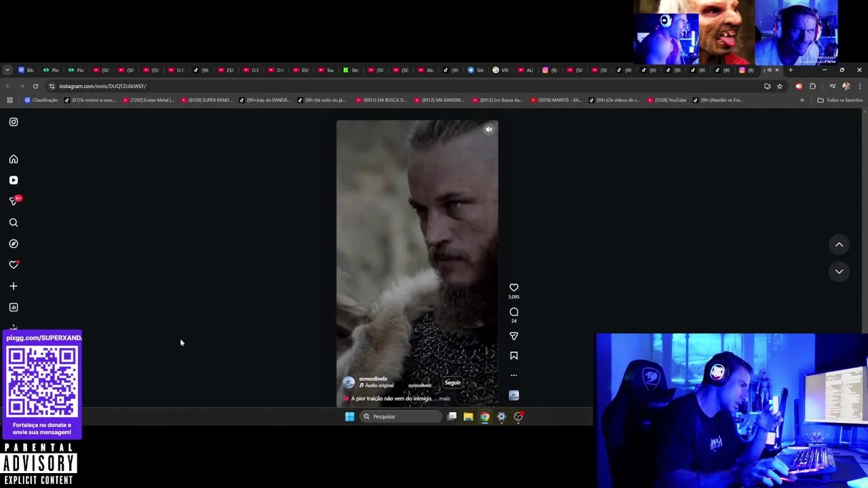The height and width of the screenshot is (488, 868).
Task: Open the gear app on taskbar
Action: tap(502, 417)
